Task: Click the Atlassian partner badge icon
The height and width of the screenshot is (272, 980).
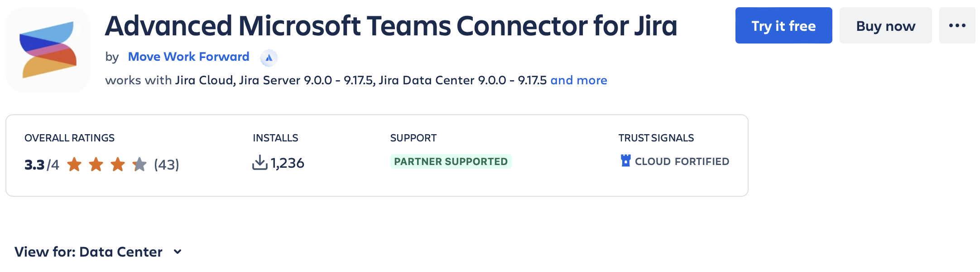Action: point(269,58)
